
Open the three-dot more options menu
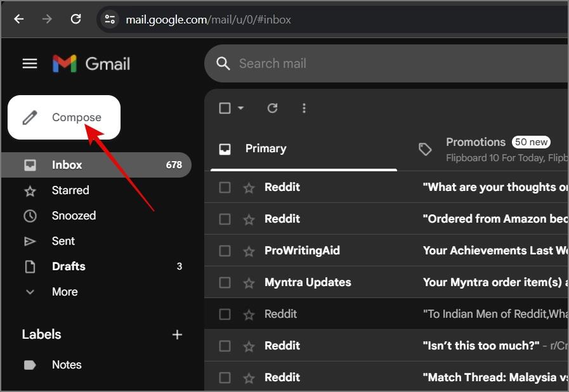(304, 108)
